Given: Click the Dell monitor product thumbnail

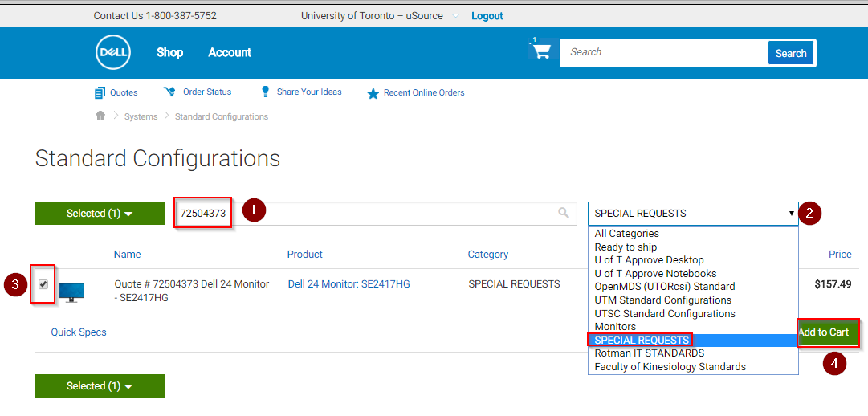Looking at the screenshot, I should [71, 292].
